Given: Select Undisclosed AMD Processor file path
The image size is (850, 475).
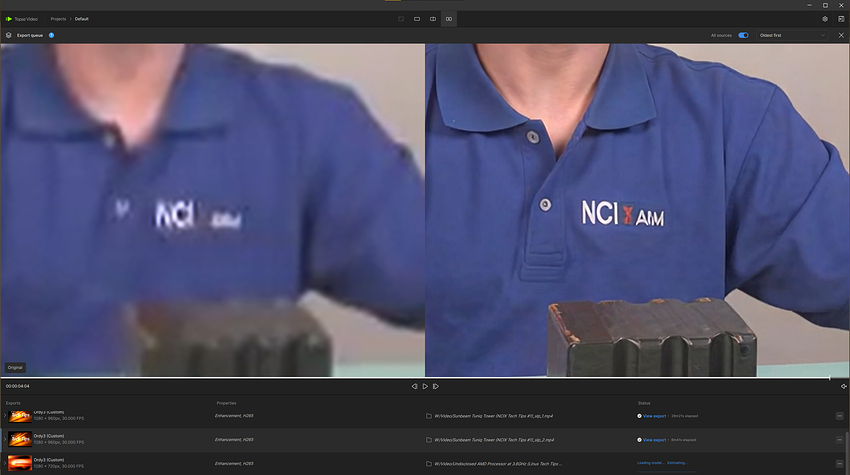Looking at the screenshot, I should tap(498, 464).
